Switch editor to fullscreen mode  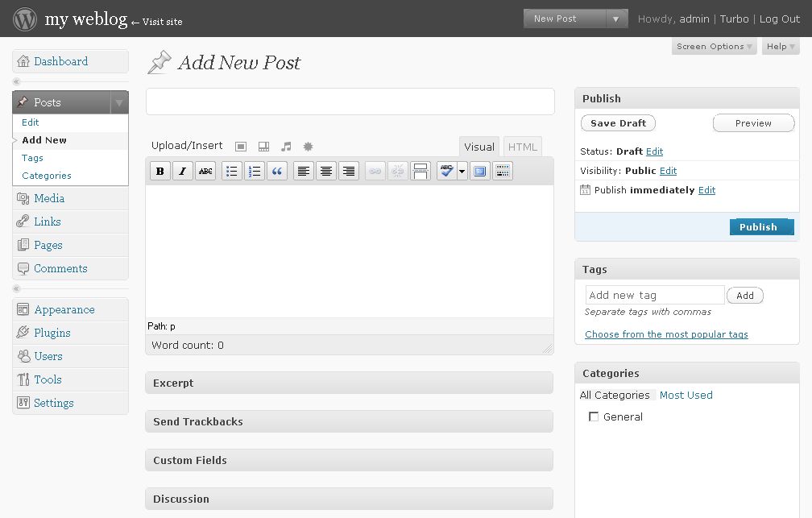pyautogui.click(x=480, y=171)
